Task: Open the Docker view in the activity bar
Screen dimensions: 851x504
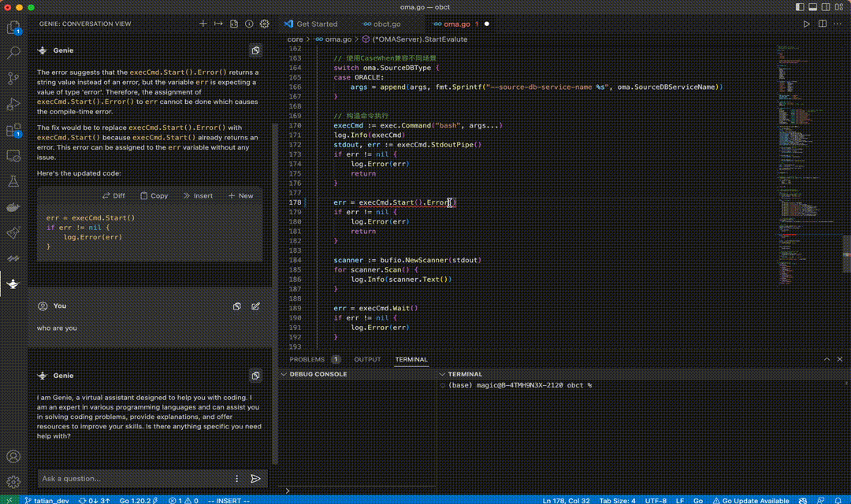Action: click(13, 207)
